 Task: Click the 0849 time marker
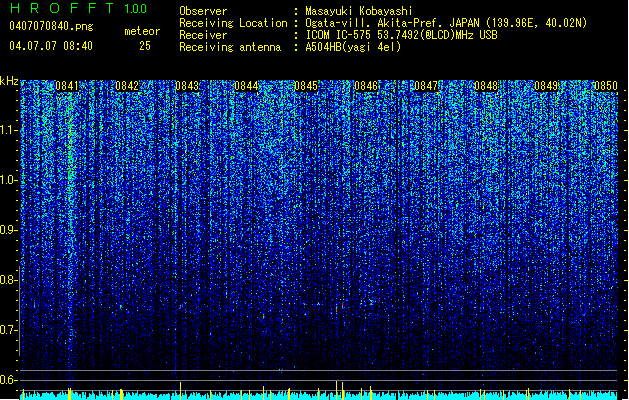tap(546, 86)
